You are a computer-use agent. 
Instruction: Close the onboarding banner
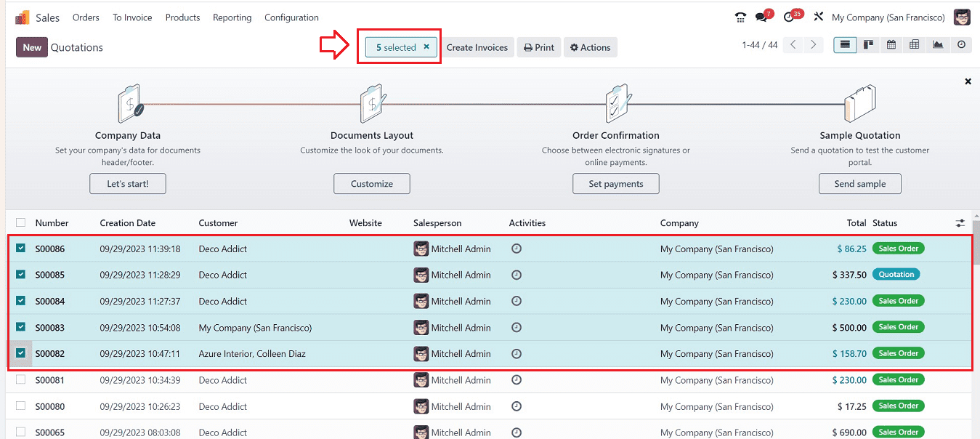point(968,81)
